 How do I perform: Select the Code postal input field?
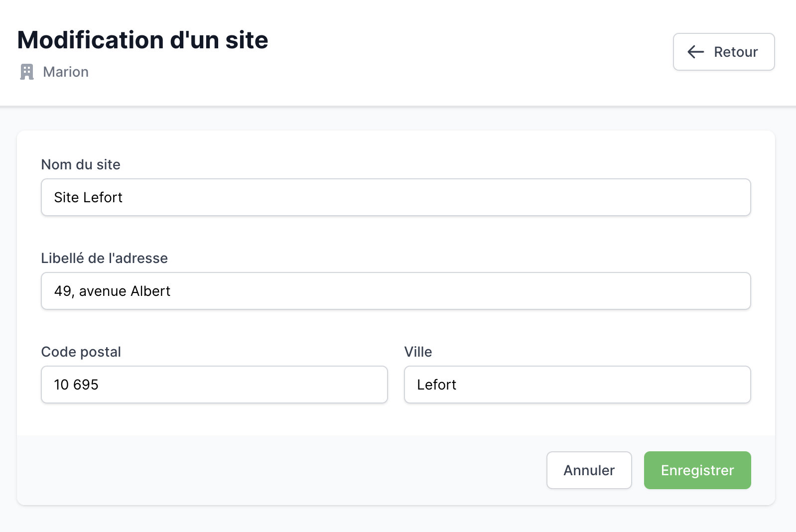coord(214,385)
